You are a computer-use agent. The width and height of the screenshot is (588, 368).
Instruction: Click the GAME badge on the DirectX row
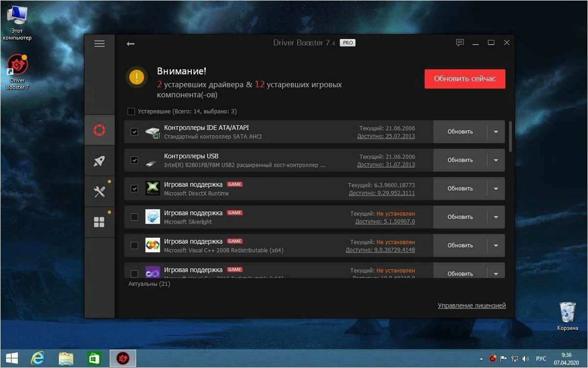(235, 184)
